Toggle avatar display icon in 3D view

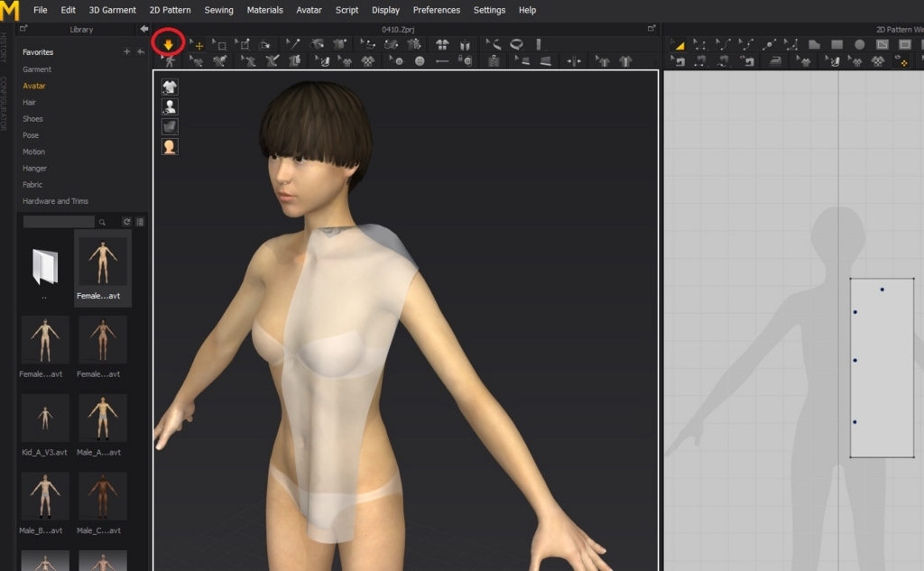point(170,106)
